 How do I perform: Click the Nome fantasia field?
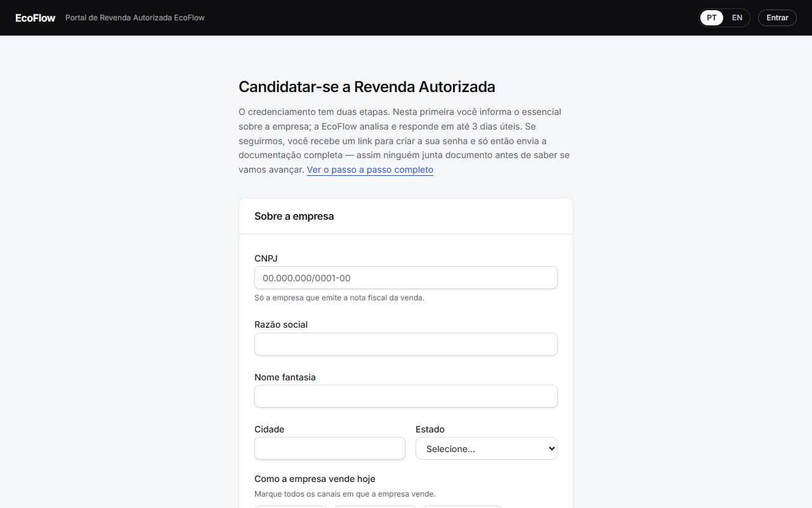[406, 396]
